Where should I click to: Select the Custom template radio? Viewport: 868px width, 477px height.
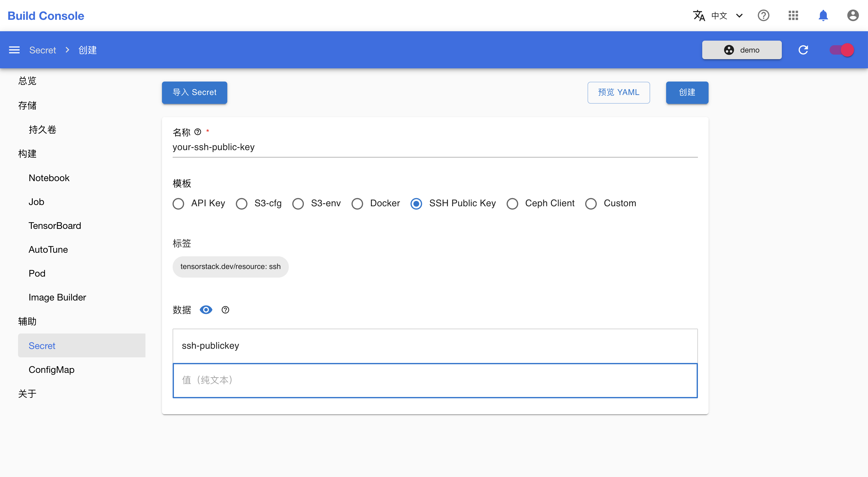coord(591,204)
